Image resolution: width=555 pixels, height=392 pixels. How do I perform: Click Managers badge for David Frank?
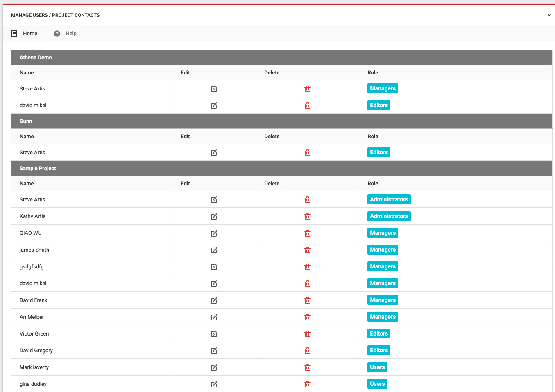point(383,300)
